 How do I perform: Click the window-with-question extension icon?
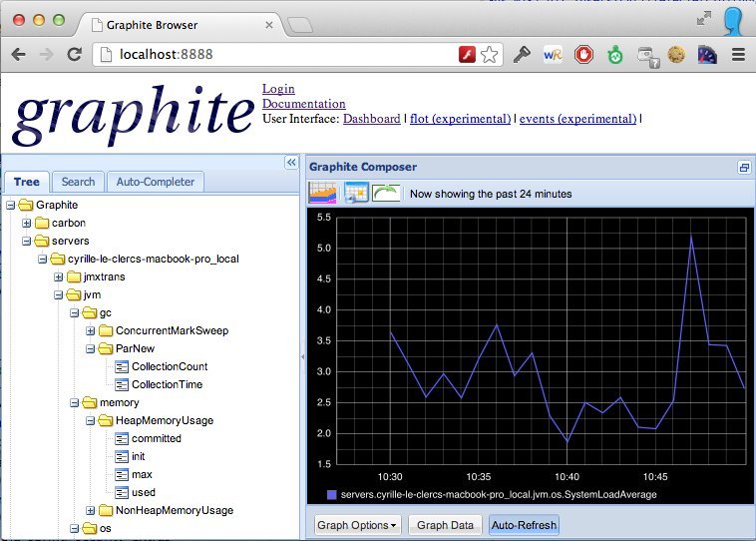(647, 57)
